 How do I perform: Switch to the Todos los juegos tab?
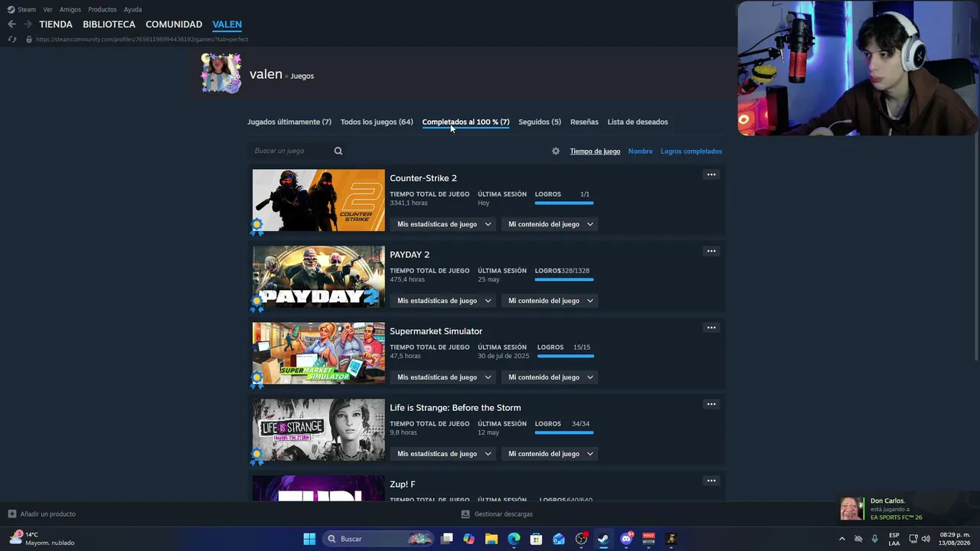[377, 122]
